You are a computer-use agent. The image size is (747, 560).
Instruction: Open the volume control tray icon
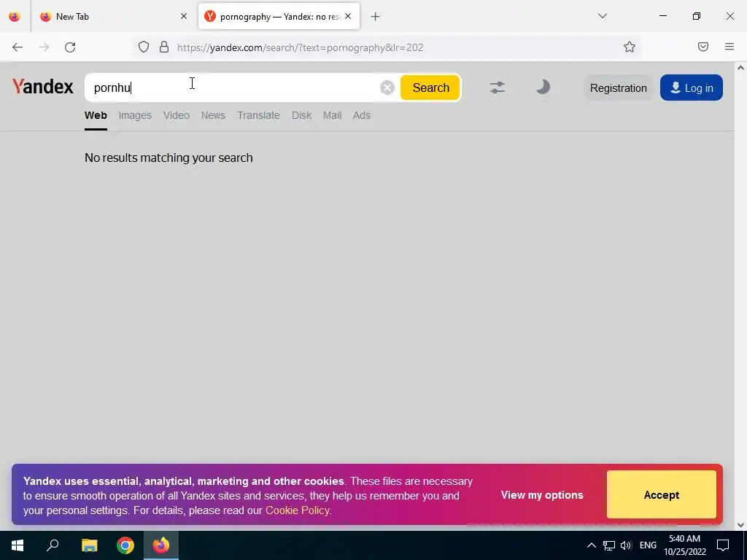click(x=626, y=545)
